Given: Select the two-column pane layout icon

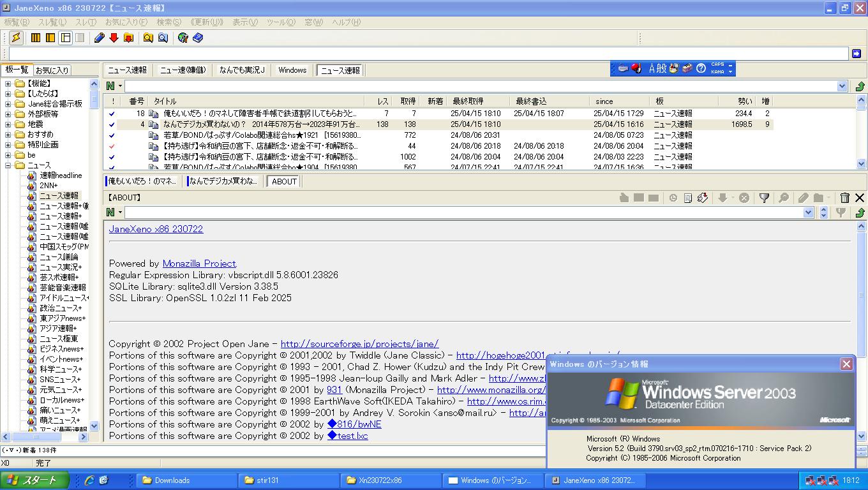Looking at the screenshot, I should [50, 38].
